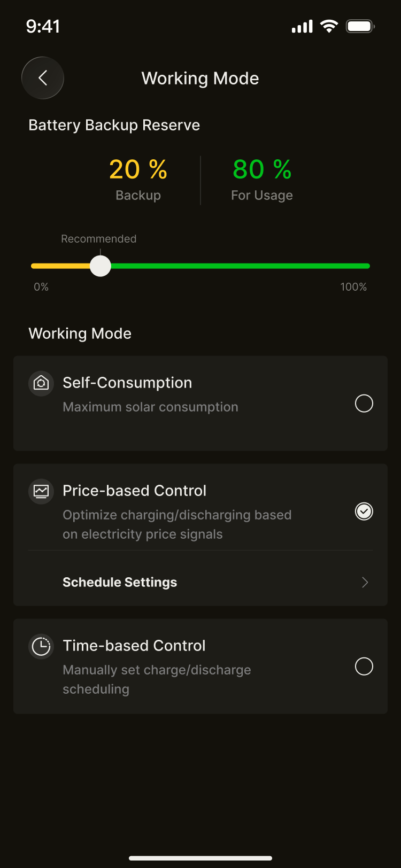Tap the Wi-Fi status icon
401x868 pixels.
(x=329, y=26)
